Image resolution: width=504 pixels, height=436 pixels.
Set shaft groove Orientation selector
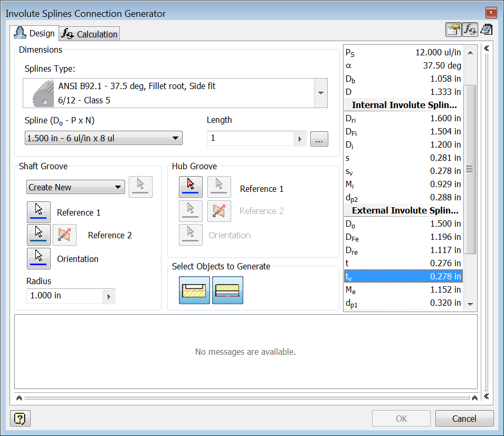point(38,258)
